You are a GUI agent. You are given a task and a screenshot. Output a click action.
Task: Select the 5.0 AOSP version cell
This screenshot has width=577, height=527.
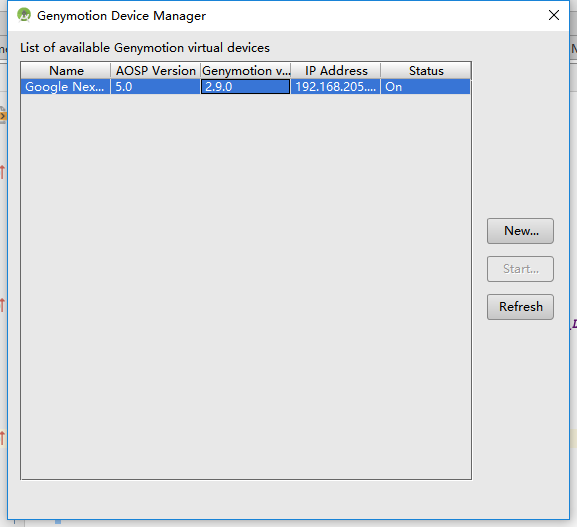point(156,87)
